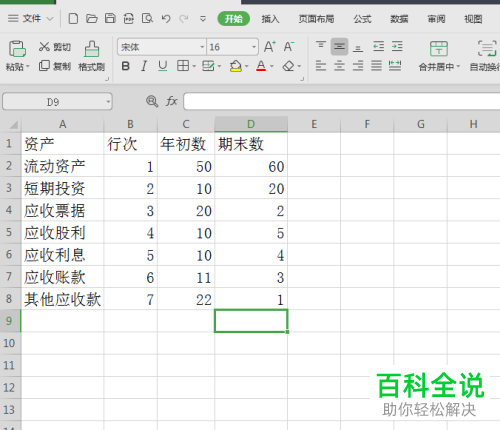The width and height of the screenshot is (500, 430).
Task: Click the Redo arrow icon
Action: click(184, 19)
